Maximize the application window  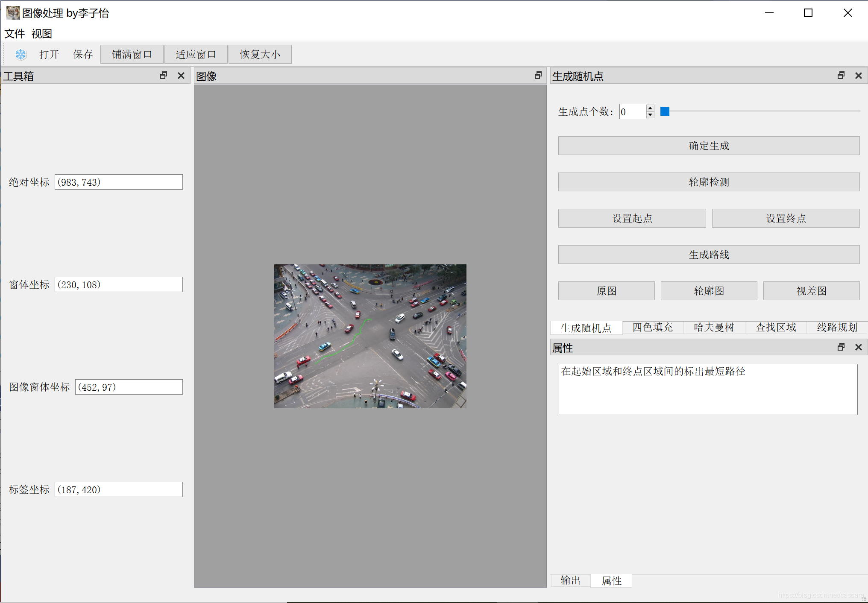tap(808, 13)
